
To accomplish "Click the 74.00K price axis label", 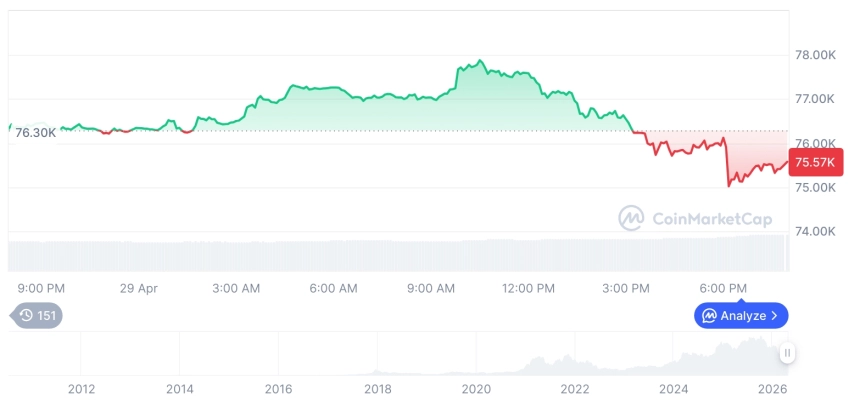I will [x=814, y=232].
